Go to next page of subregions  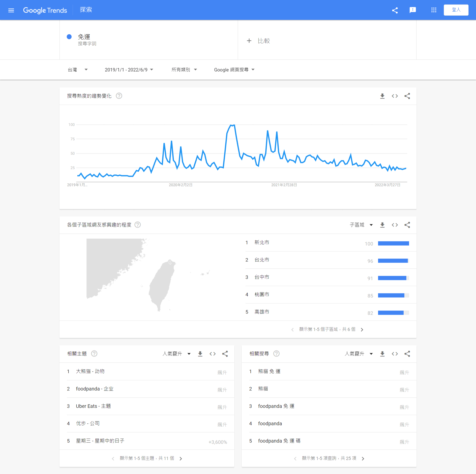(x=362, y=330)
